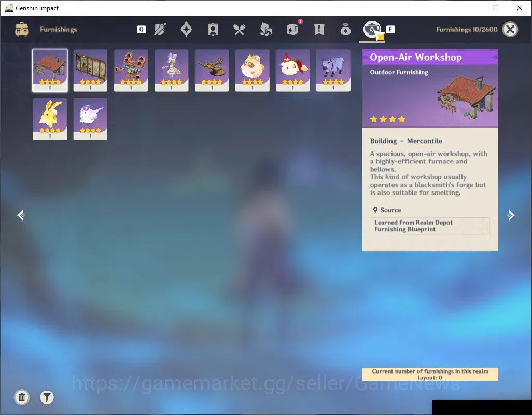Click the E key shortcut button
The height and width of the screenshot is (415, 532).
[390, 30]
